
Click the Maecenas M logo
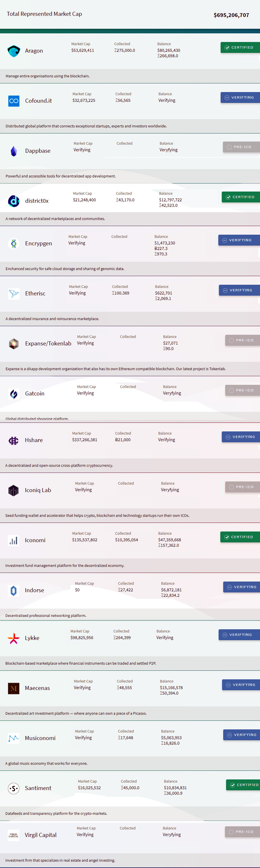[x=13, y=688]
